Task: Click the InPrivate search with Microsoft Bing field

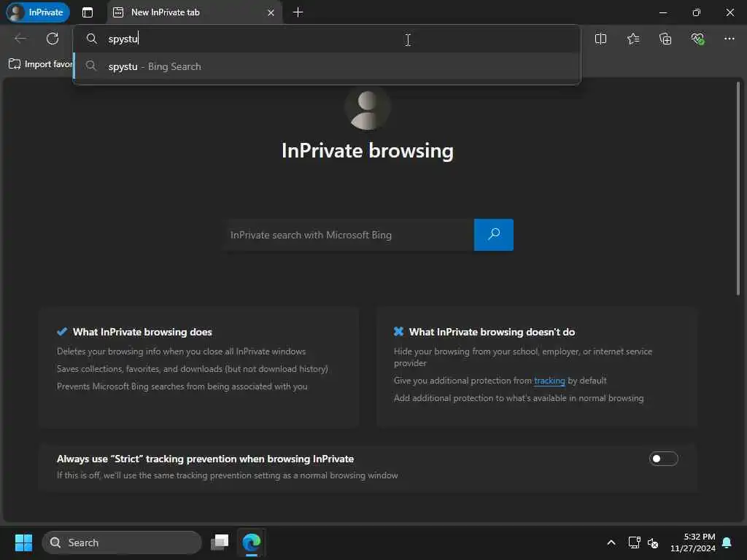Action: point(350,235)
